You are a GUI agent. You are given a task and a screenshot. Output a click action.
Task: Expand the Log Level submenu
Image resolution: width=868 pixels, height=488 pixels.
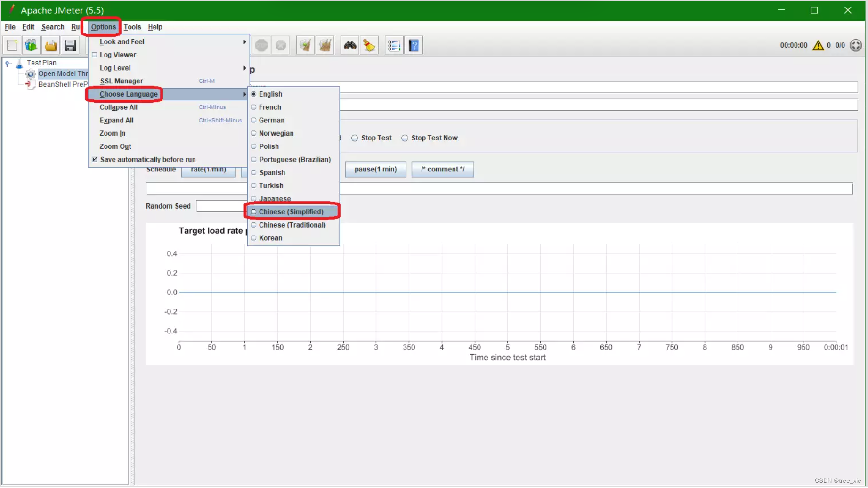click(x=169, y=68)
